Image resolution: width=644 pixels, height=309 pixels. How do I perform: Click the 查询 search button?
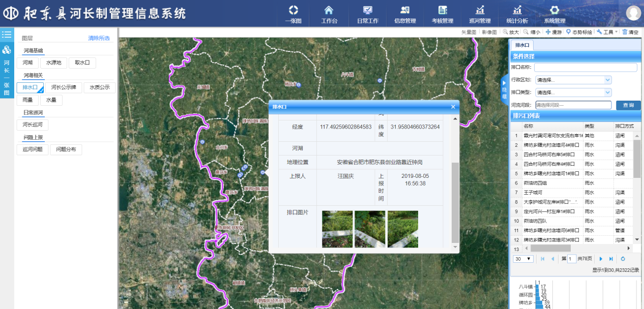tap(628, 105)
